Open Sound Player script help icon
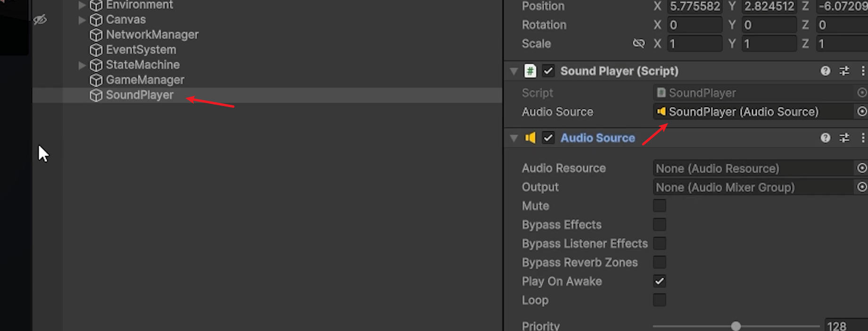Screen dimensions: 868x331 pos(825,71)
